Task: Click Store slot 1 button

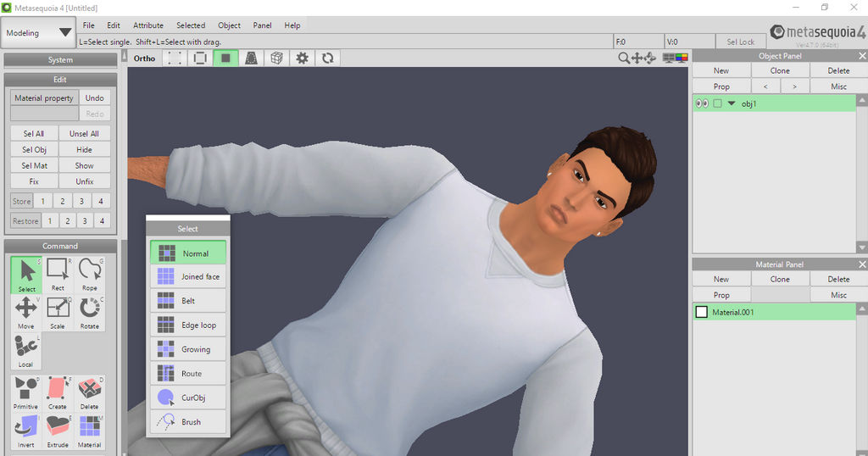Action: [x=42, y=202]
